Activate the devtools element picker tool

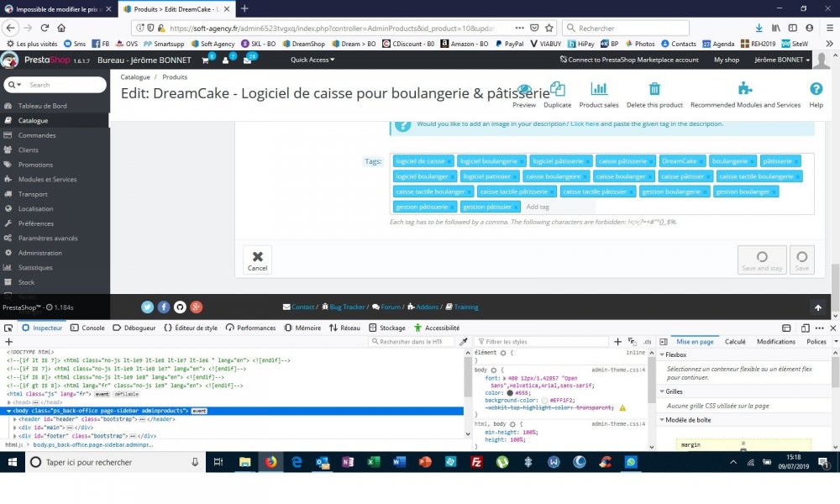pos(8,328)
